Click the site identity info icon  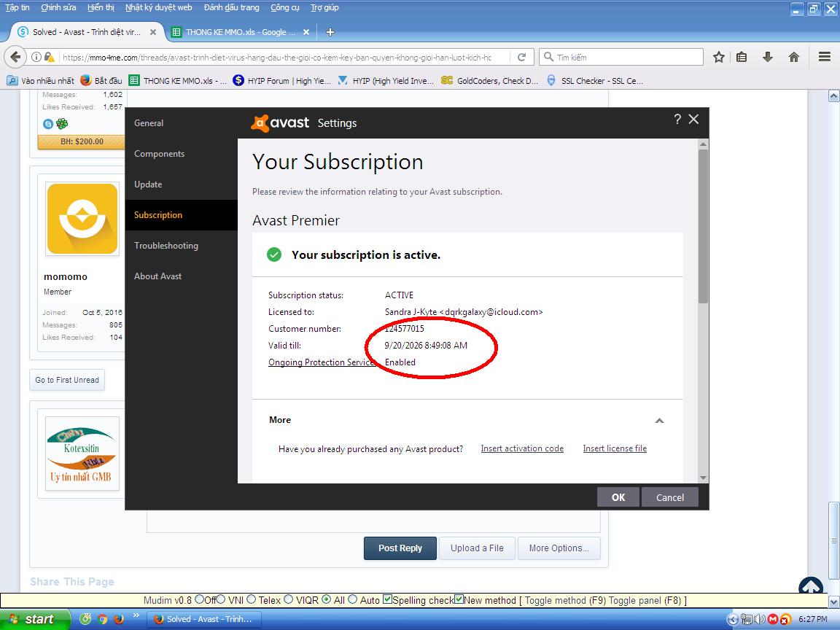36,57
